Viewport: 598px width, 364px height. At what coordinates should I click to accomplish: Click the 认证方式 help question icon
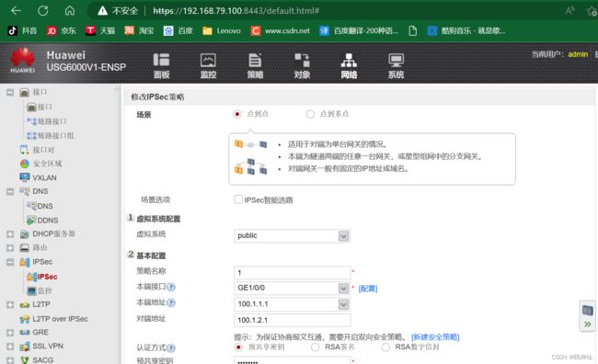(x=171, y=348)
